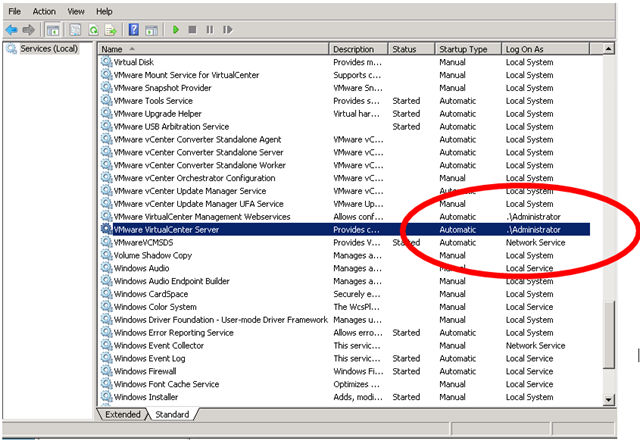640x444 pixels.
Task: Click the scrollbar down arrow
Action: point(609,400)
